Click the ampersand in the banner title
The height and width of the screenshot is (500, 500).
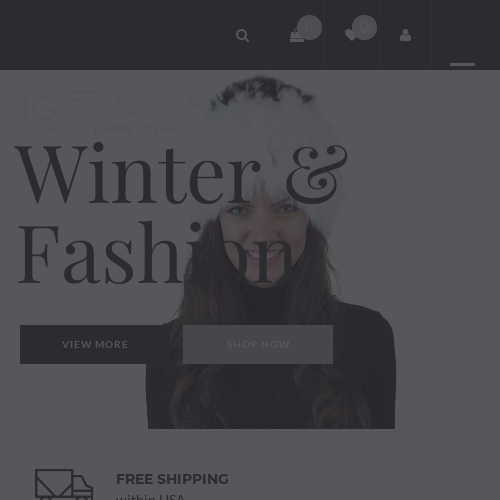click(x=317, y=174)
